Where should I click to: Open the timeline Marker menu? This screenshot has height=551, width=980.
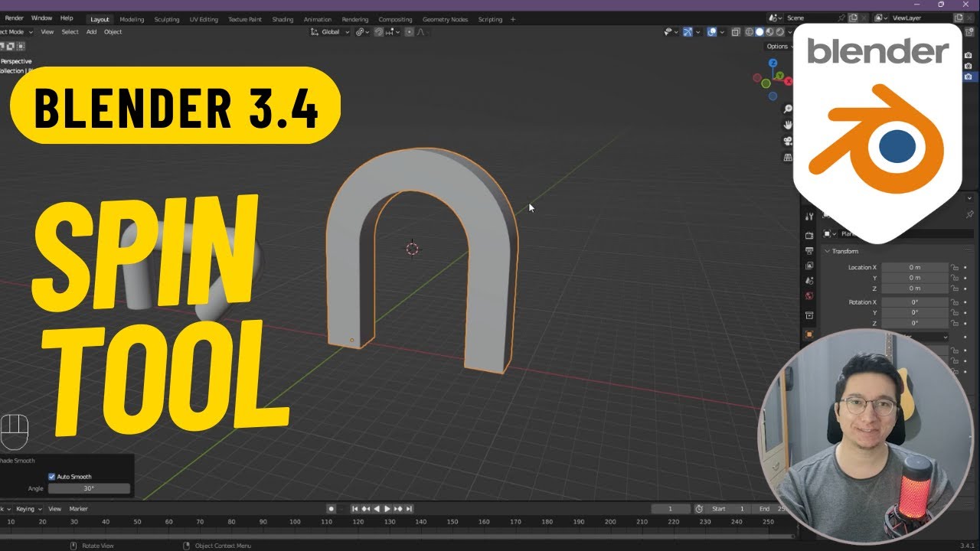(x=79, y=509)
